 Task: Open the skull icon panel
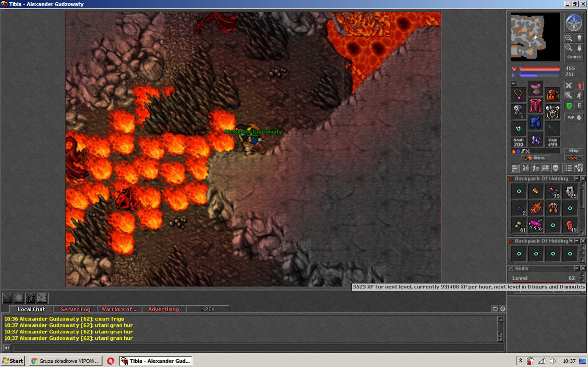tap(555, 168)
